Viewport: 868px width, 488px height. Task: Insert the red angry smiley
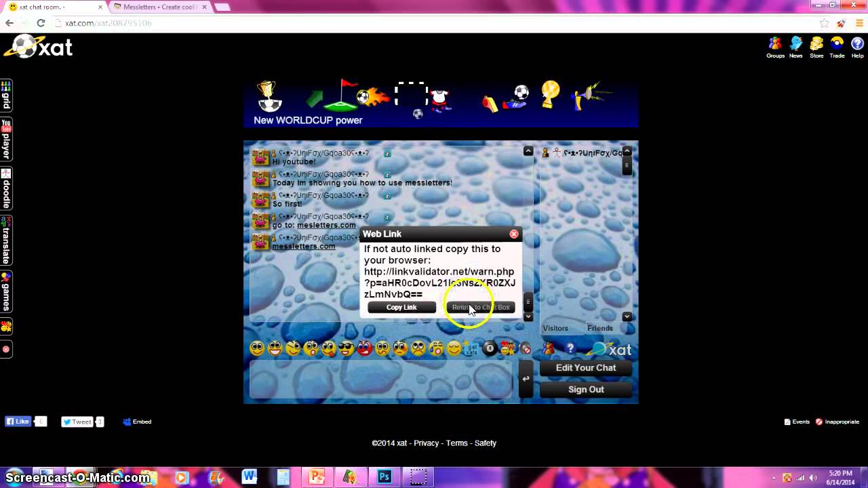tap(364, 348)
